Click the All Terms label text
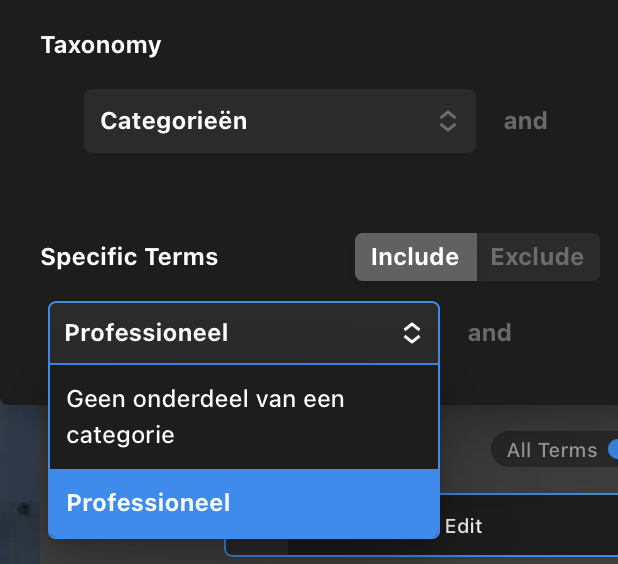Screen dimensions: 618x564 [551, 450]
